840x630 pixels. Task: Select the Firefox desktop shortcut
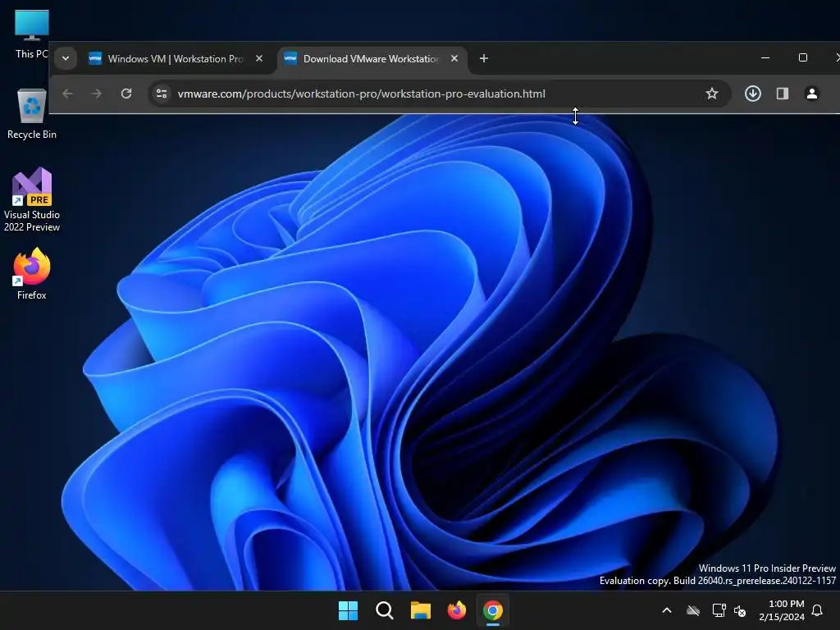[32, 274]
